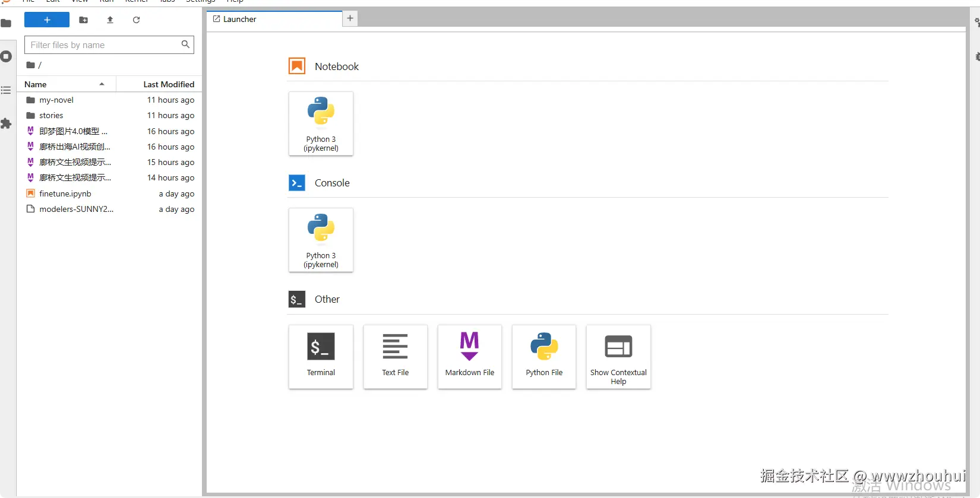Click 'a day ago' beside finetune.ipynb
Screen dimensions: 980x498
(x=176, y=194)
